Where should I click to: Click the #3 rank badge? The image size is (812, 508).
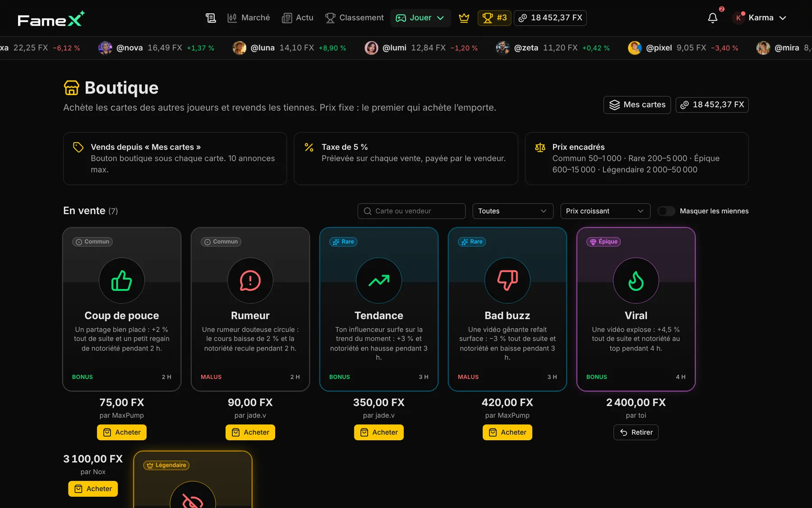(x=494, y=18)
